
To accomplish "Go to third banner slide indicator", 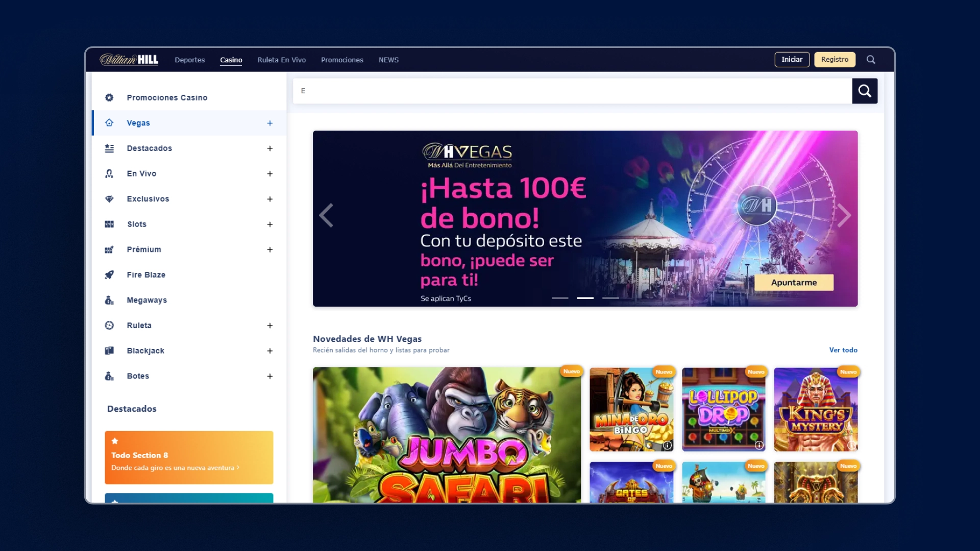I will [610, 298].
